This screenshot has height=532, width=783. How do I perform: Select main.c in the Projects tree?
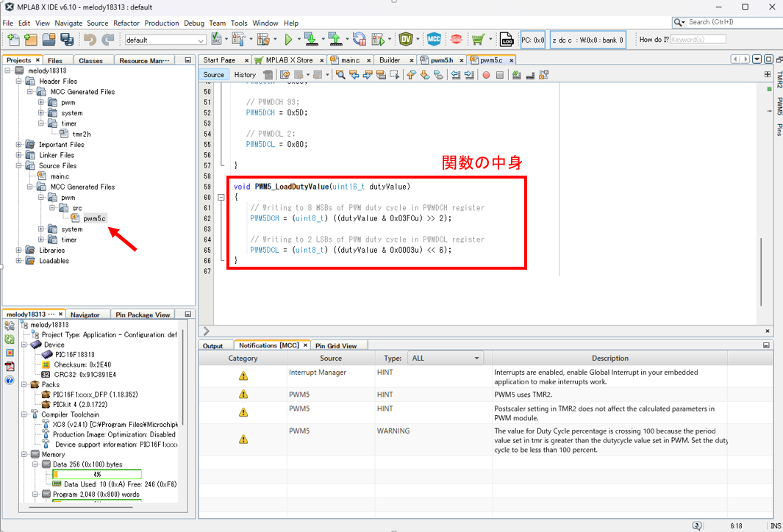click(54, 176)
